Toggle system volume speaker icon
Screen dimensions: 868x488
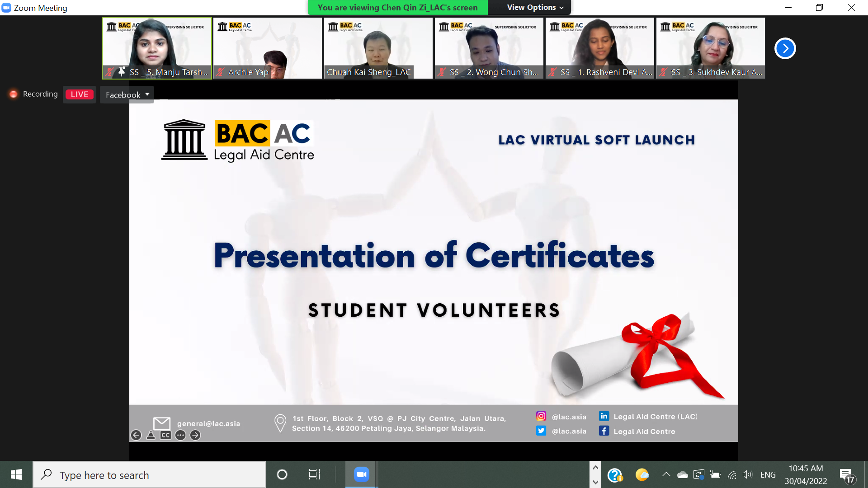747,474
